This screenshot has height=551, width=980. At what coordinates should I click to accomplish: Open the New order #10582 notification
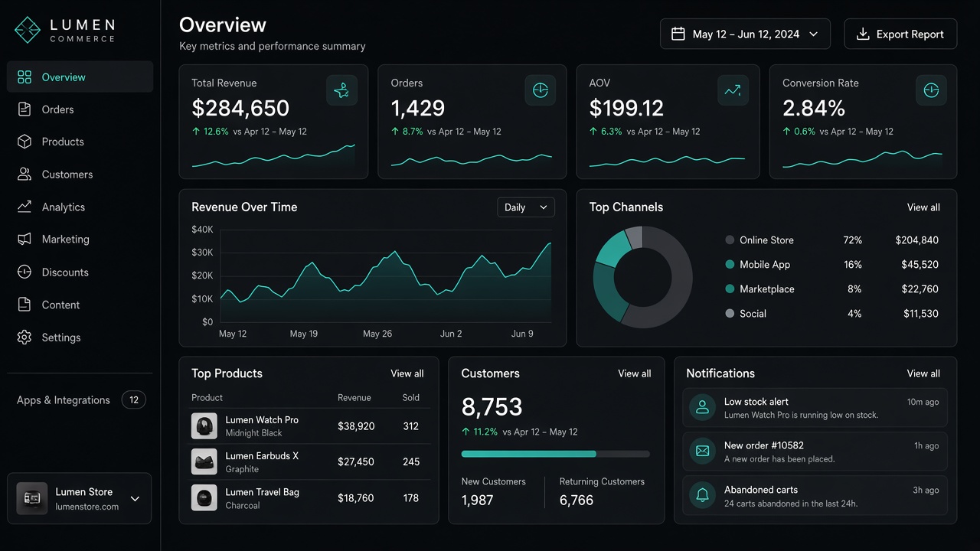click(x=815, y=452)
